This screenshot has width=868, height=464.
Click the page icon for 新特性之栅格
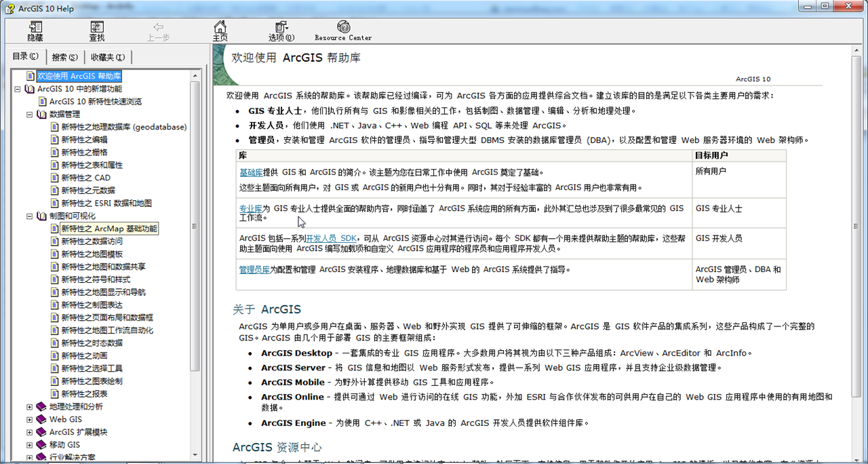click(55, 153)
